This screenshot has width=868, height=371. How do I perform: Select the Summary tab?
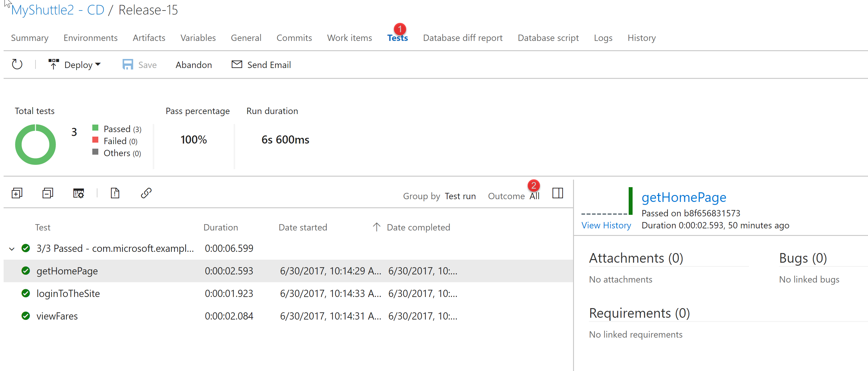tap(30, 37)
